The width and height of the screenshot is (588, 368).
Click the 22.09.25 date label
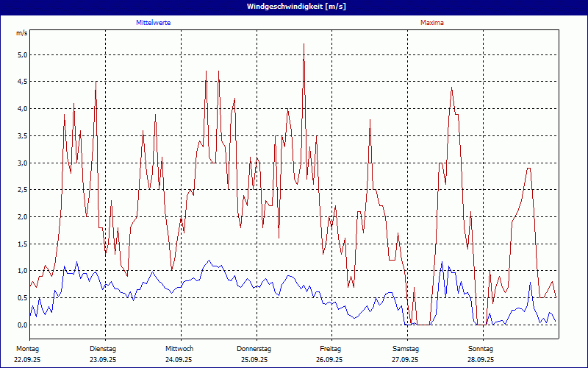(28, 360)
